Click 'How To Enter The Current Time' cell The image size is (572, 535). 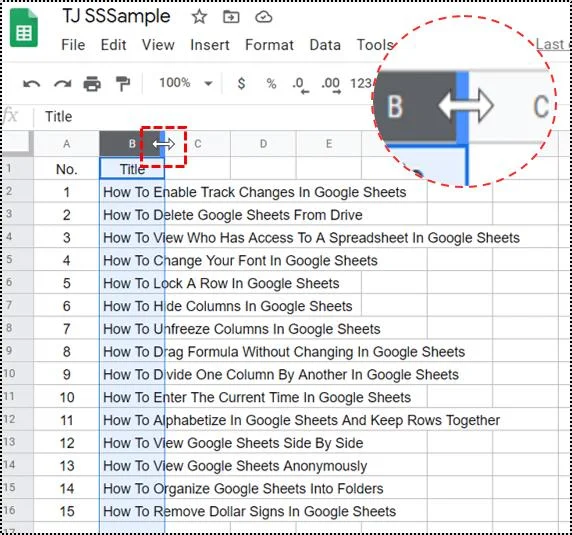pyautogui.click(x=257, y=397)
